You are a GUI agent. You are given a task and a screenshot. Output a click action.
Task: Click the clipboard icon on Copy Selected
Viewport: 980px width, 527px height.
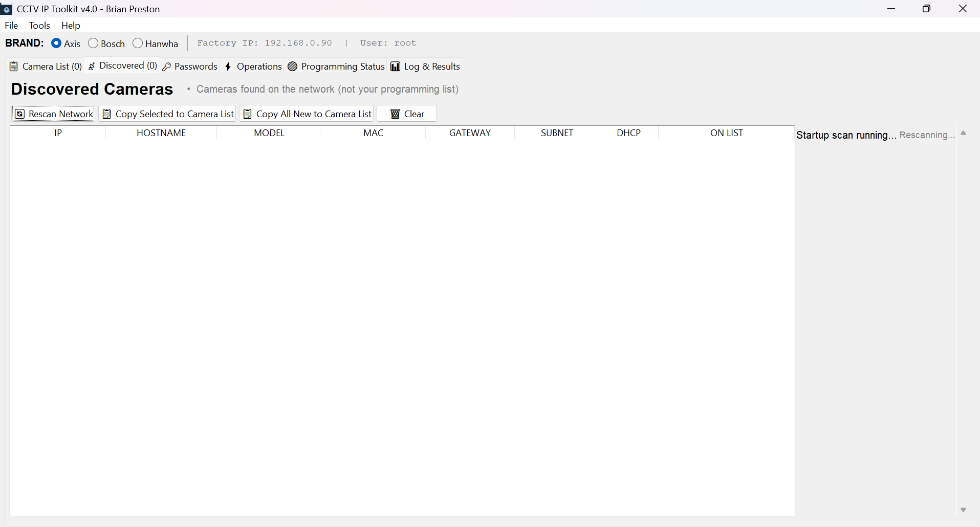107,114
